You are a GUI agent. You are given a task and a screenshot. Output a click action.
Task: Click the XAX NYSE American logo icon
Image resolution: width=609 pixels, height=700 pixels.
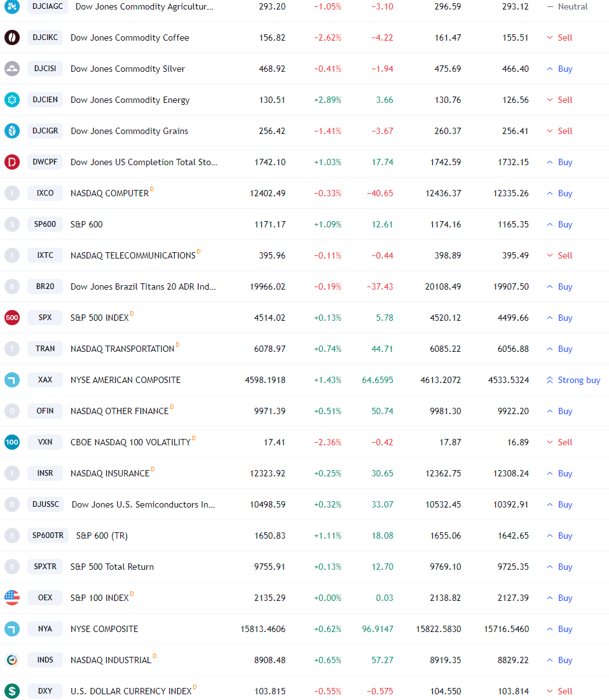coord(12,380)
